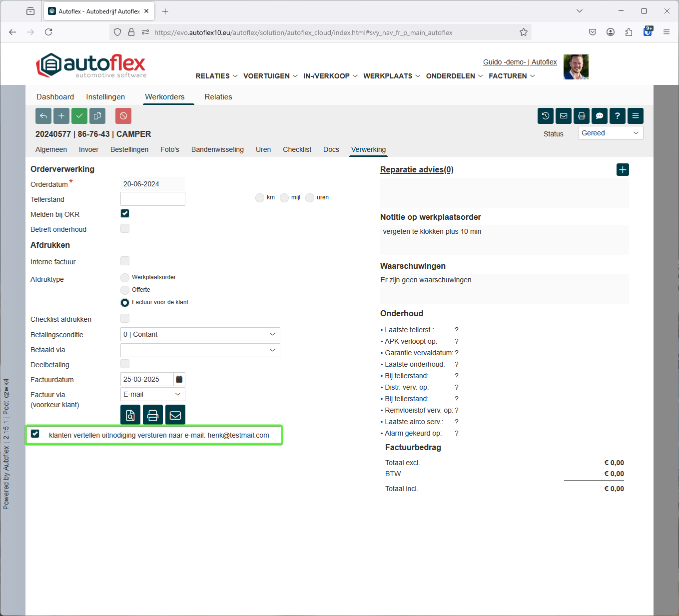Click the Reparatie advies(0) link
Screen dimensions: 679x616
[417, 170]
